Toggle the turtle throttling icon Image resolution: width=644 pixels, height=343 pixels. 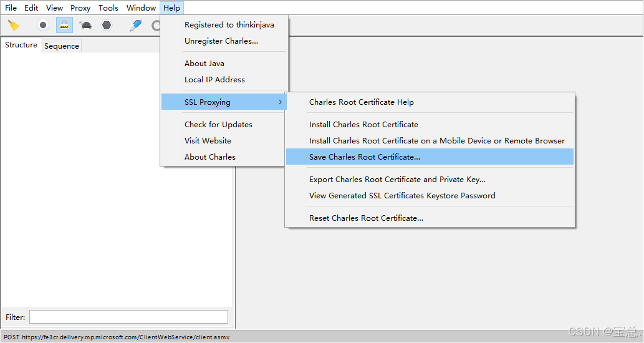(86, 26)
